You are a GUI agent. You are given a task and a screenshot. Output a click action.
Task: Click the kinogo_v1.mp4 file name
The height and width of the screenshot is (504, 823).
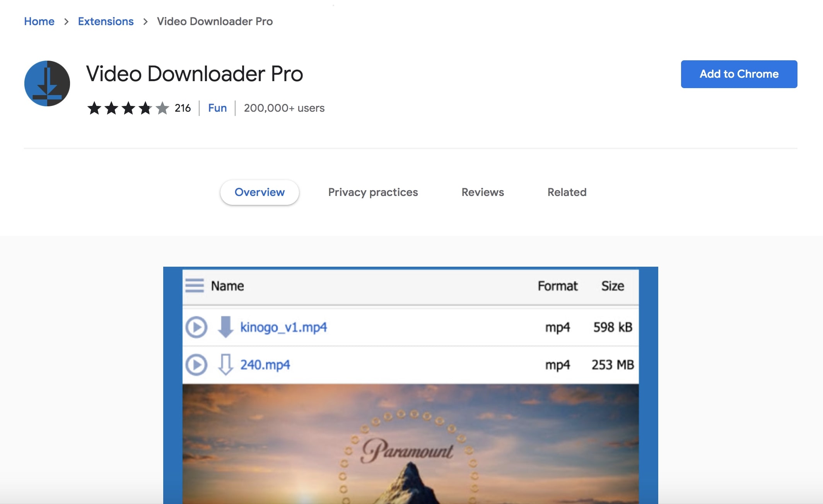283,327
